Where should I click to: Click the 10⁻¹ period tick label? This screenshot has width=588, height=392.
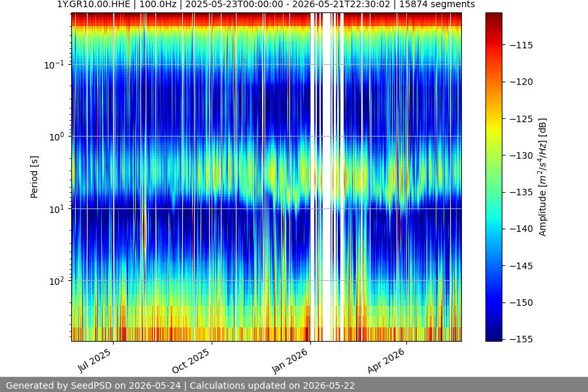pyautogui.click(x=54, y=65)
